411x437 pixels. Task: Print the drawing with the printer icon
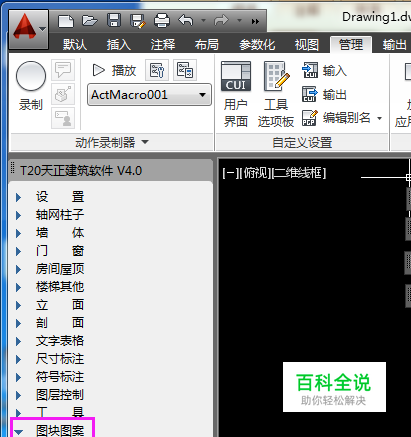click(162, 21)
